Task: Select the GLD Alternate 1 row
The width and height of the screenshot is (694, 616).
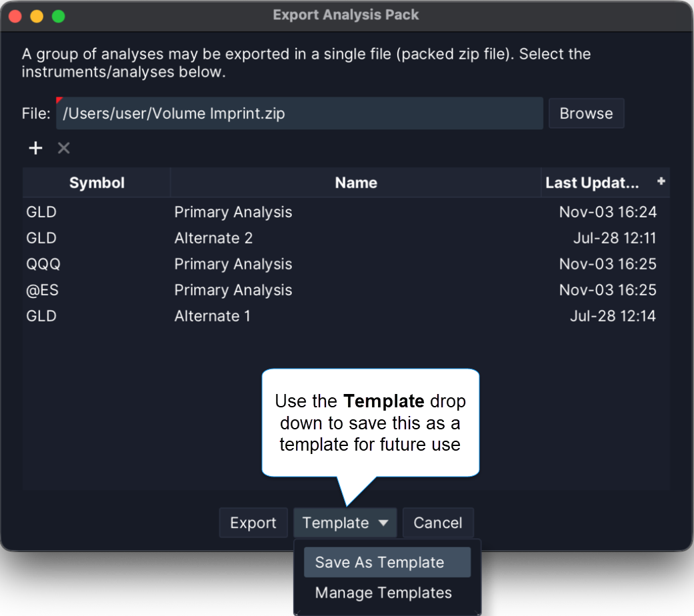Action: [x=212, y=316]
